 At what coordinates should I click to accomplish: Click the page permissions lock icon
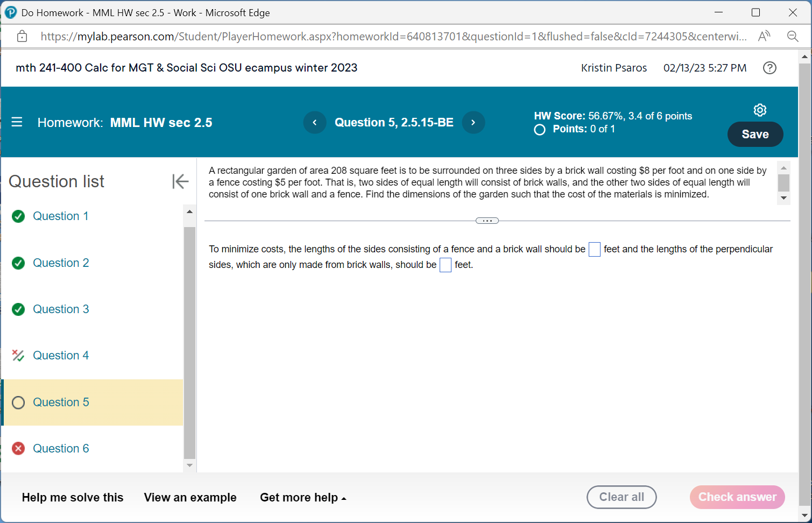pos(22,36)
